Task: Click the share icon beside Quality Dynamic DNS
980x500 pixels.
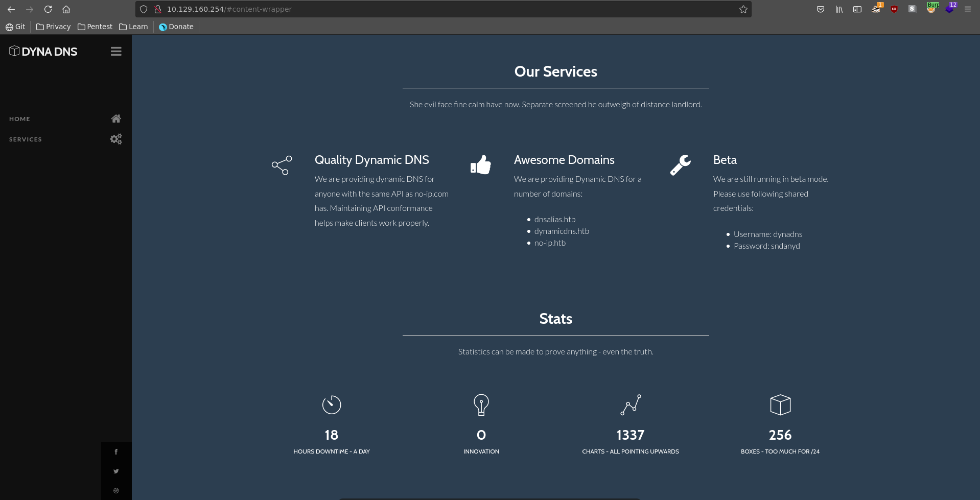Action: coord(282,165)
